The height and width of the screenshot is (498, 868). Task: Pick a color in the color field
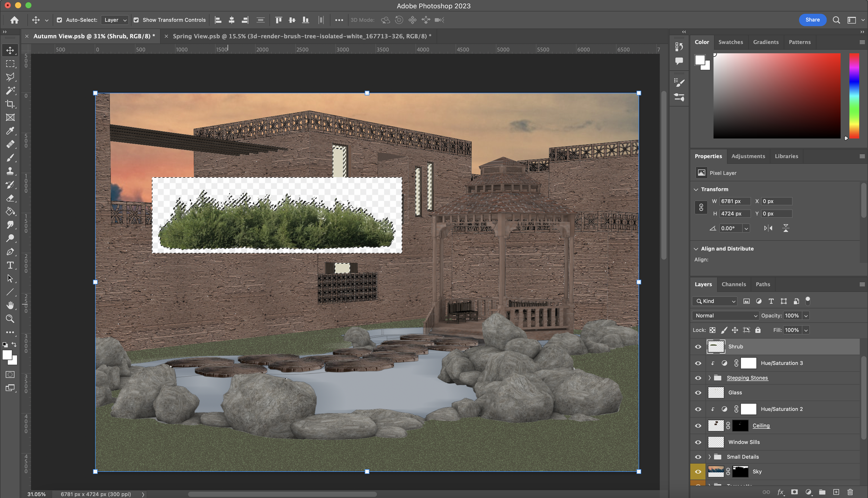click(777, 96)
